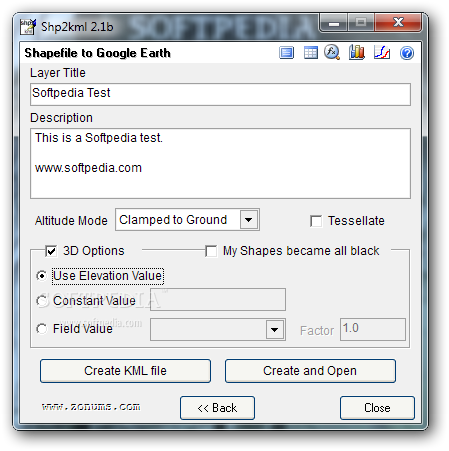Click the Close button at bottom
The height and width of the screenshot is (451, 449).
377,408
